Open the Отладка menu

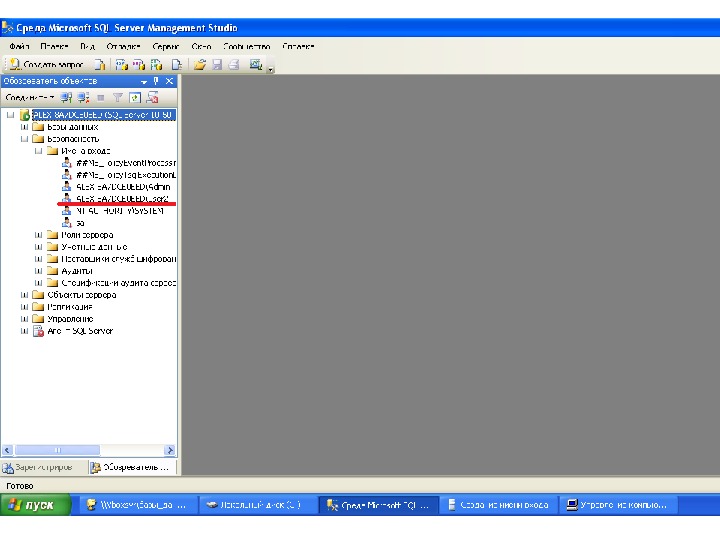click(x=123, y=46)
